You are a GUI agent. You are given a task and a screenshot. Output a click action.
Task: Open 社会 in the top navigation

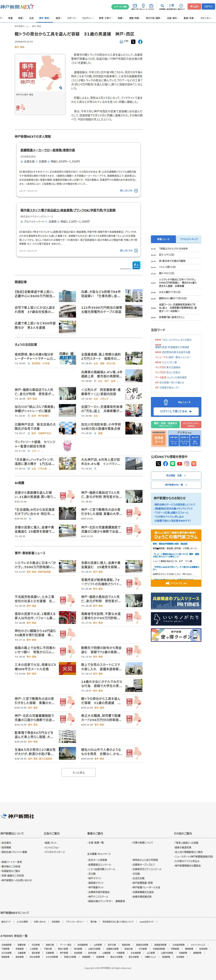[32, 18]
